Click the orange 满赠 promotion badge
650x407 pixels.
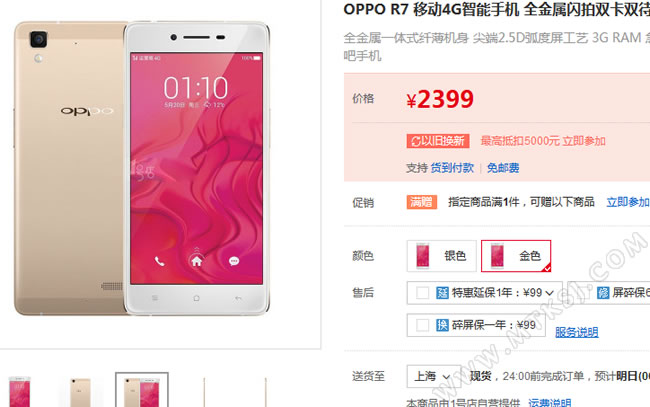click(422, 202)
